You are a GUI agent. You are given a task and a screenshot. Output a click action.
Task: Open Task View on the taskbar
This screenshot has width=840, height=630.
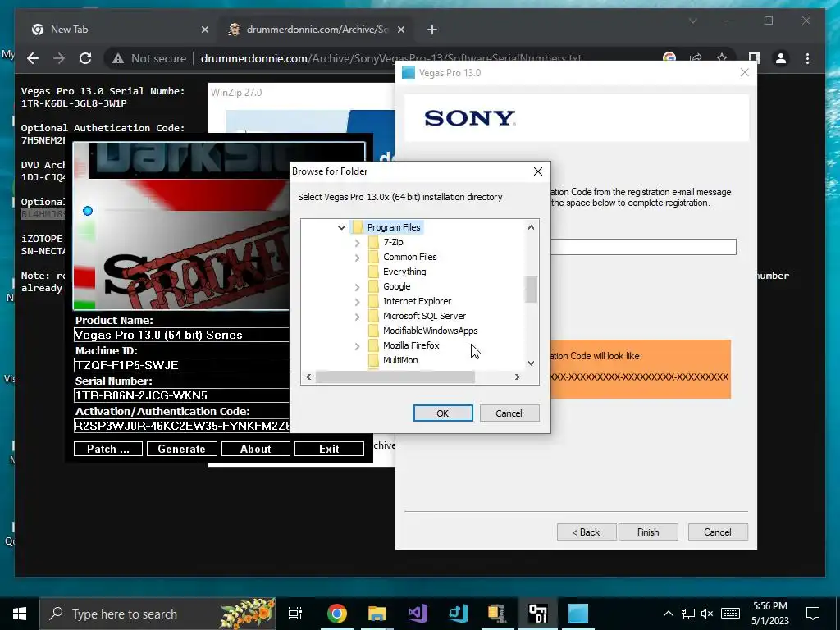(x=295, y=614)
